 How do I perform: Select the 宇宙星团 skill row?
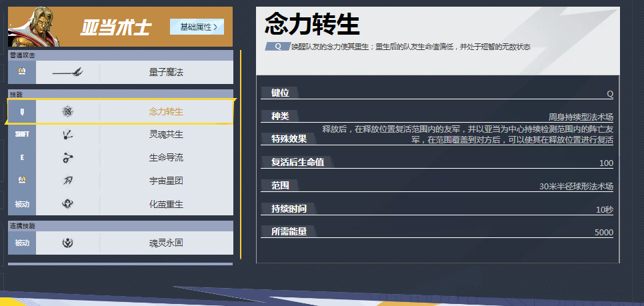(166, 181)
